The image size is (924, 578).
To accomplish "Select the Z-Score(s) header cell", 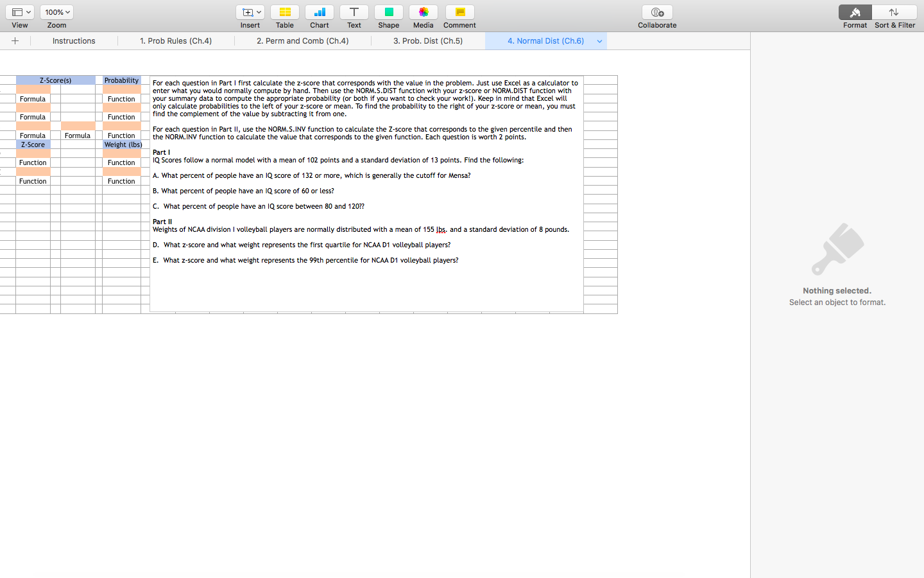I will 55,80.
